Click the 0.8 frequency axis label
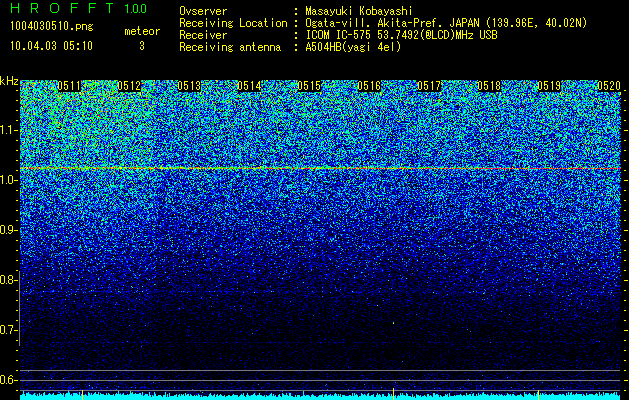This screenshot has width=629, height=400. pos(7,280)
